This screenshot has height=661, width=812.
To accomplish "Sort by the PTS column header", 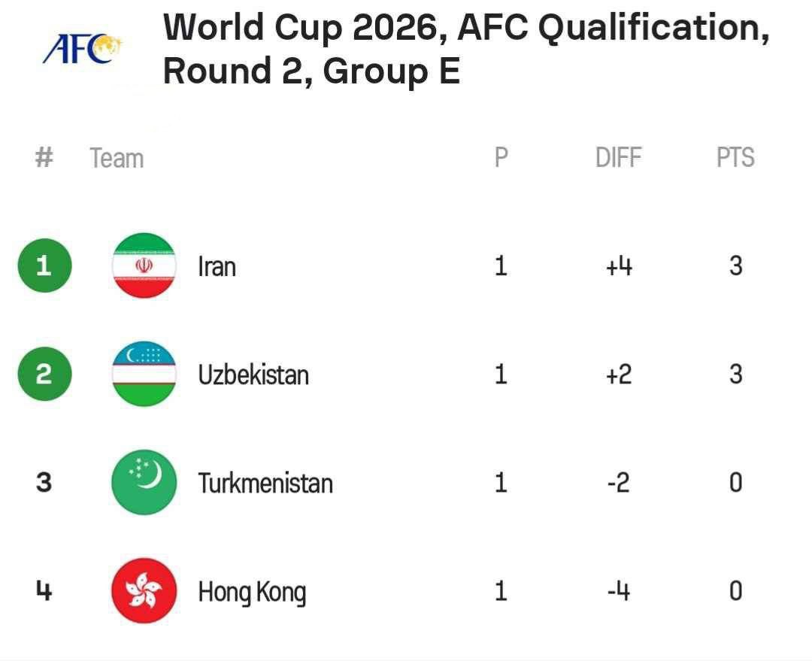I will 735,158.
